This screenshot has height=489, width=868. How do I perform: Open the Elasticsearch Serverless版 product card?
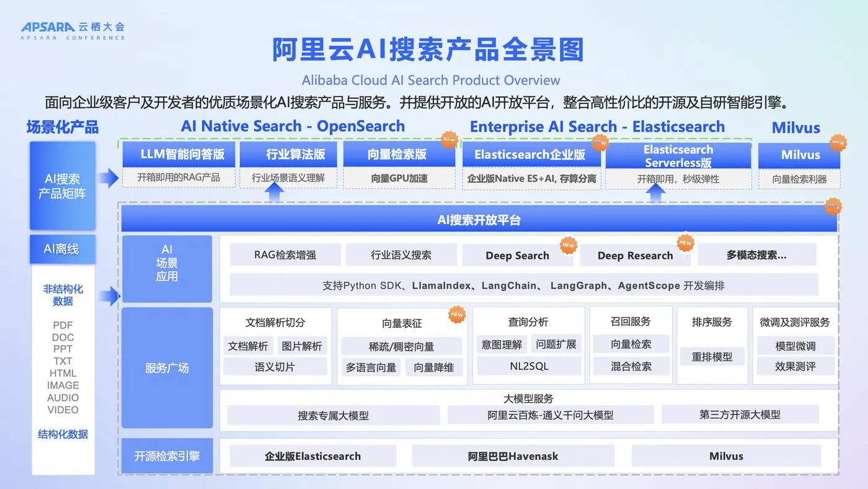(x=678, y=156)
